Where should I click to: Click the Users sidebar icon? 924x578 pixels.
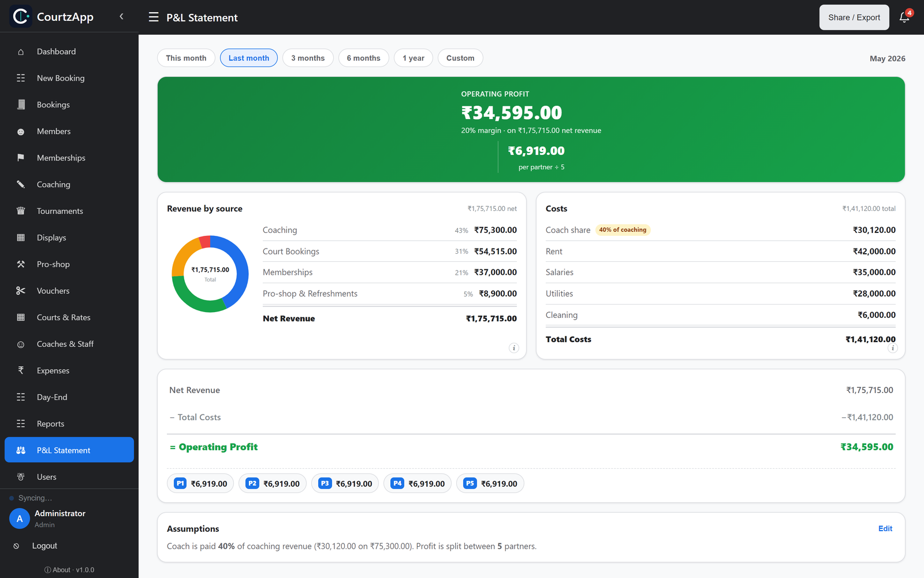pyautogui.click(x=21, y=477)
